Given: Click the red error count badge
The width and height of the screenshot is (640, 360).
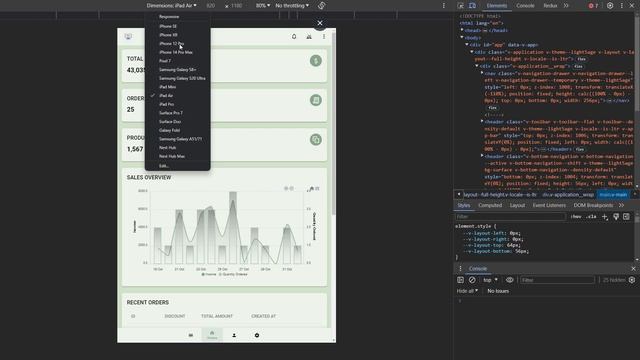Looking at the screenshot, I should [593, 6].
